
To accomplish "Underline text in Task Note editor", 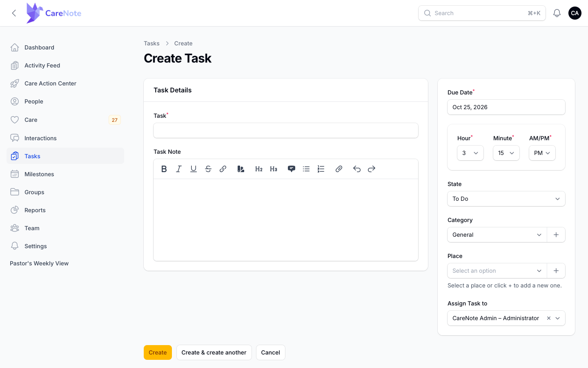I will 194,169.
